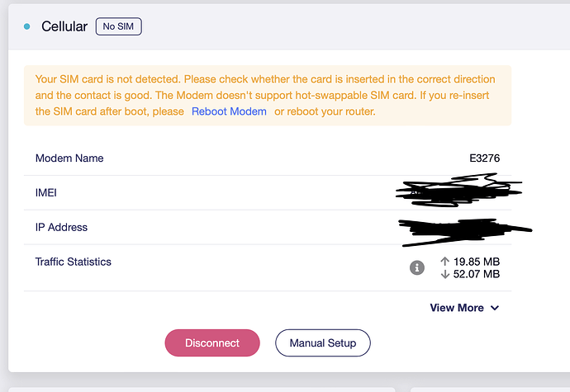Click the Reboot Modem link

tap(229, 111)
